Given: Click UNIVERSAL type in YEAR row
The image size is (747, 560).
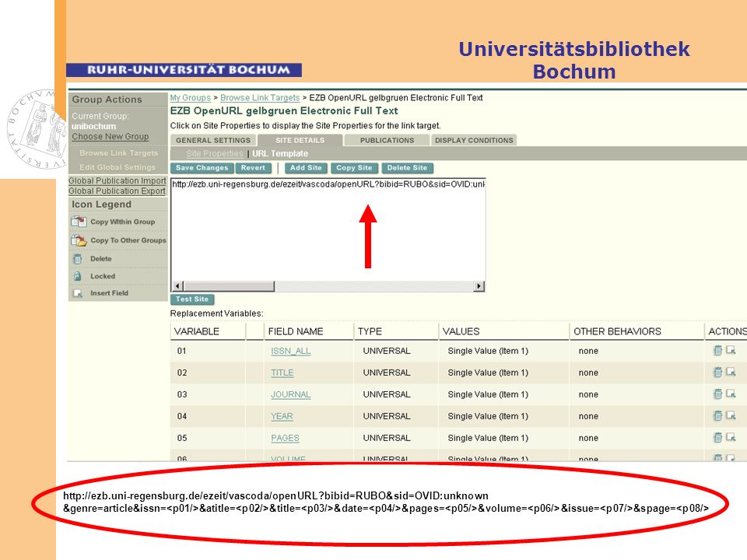Looking at the screenshot, I should [387, 416].
